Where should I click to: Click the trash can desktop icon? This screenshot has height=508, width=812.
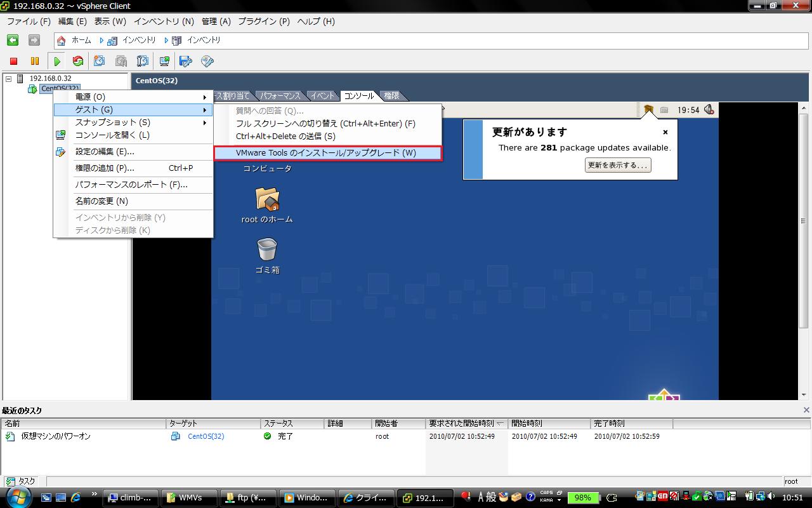coord(267,250)
